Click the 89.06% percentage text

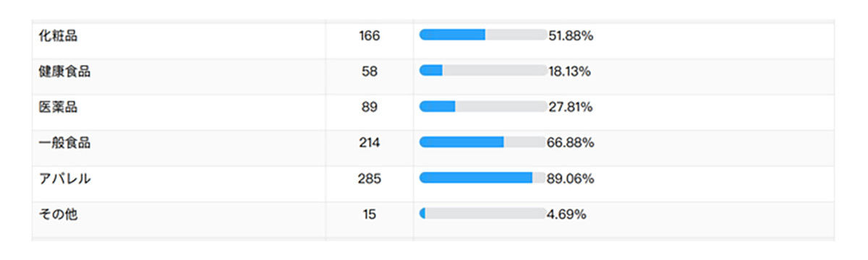571,178
